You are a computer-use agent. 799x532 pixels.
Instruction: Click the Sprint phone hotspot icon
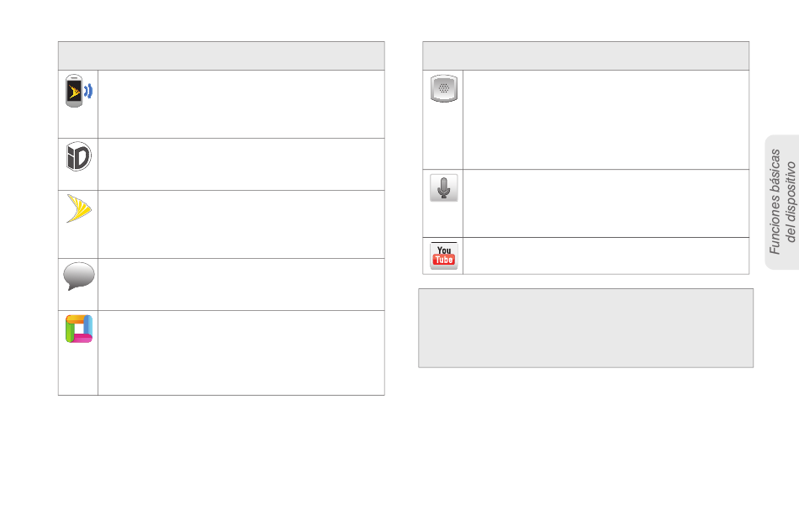pos(79,91)
